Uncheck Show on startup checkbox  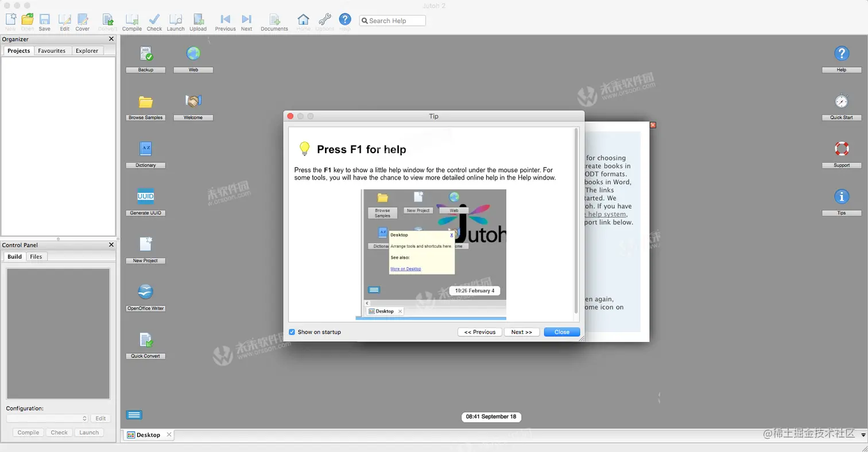292,332
